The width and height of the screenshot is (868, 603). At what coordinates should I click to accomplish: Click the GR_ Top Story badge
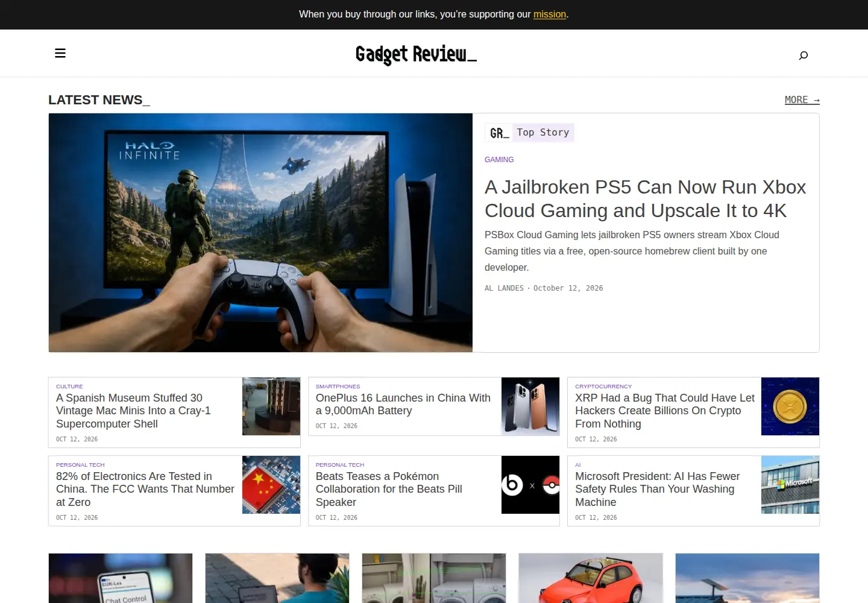click(x=529, y=133)
